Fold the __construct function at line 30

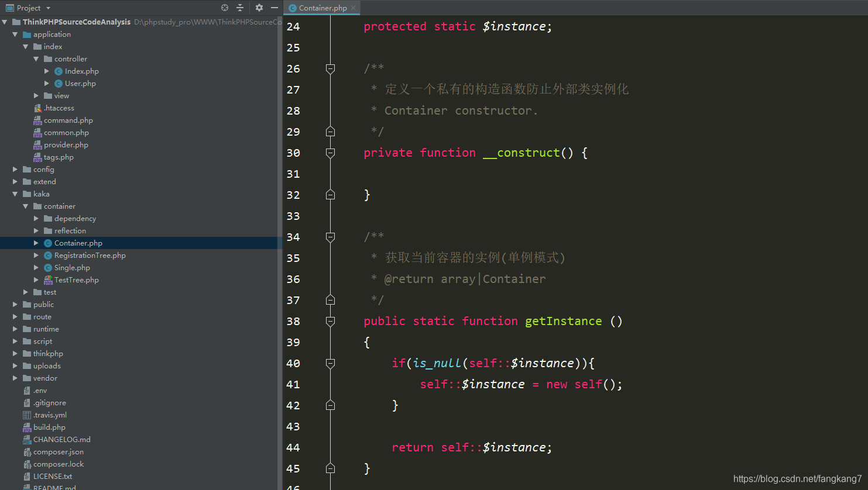[330, 153]
